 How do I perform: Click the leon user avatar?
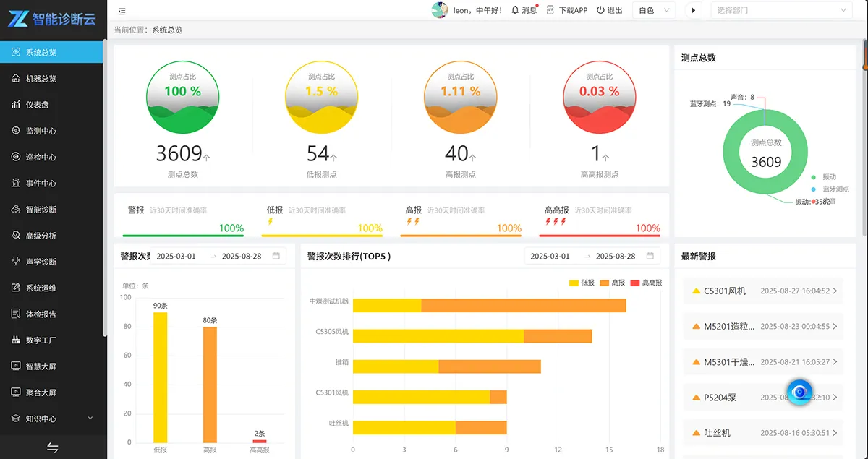(x=439, y=10)
